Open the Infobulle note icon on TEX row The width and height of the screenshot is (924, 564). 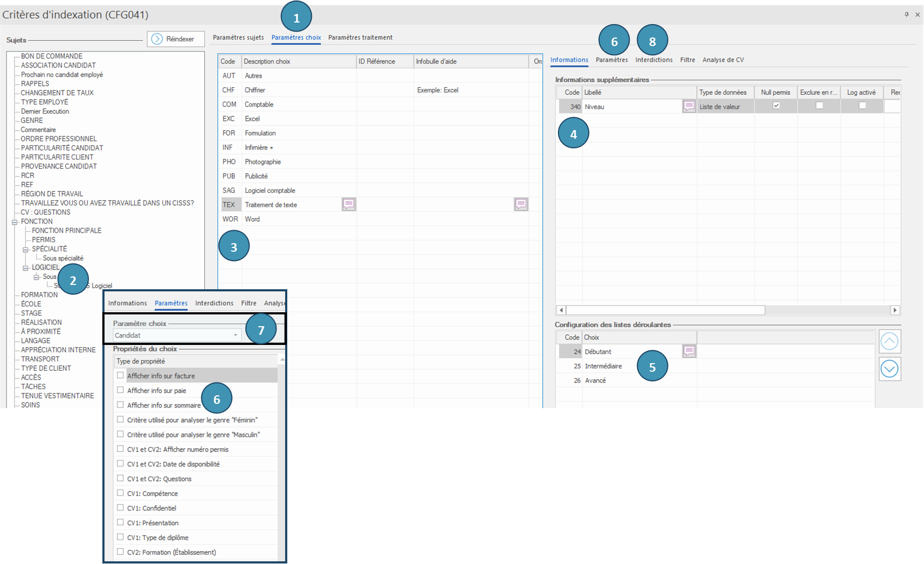tap(521, 204)
